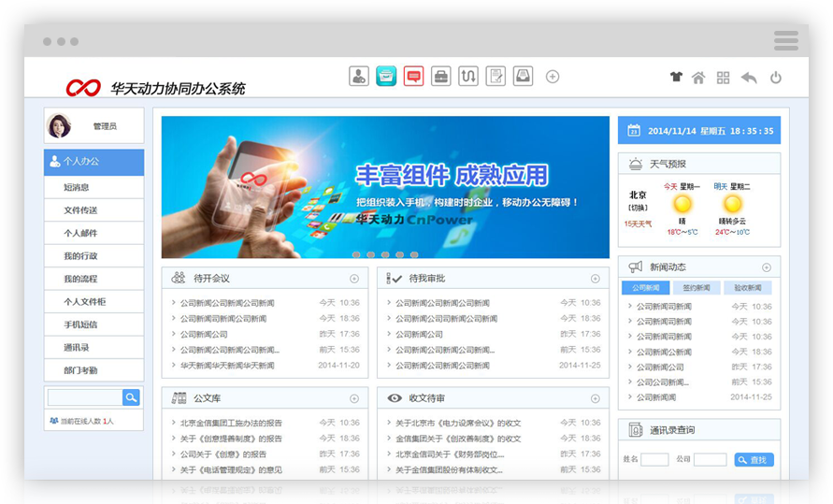This screenshot has height=504, width=833.
Task: Open 个人文件柜 in the sidebar
Action: pos(94,302)
